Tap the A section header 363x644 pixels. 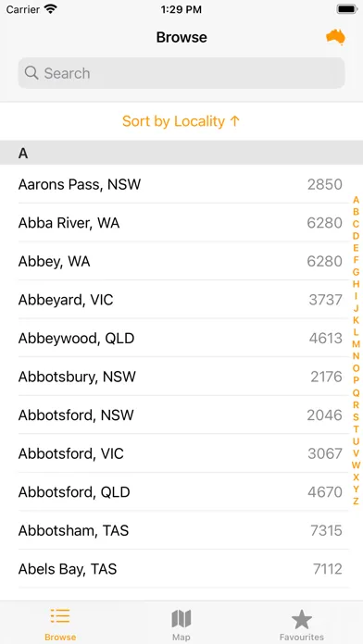point(181,153)
